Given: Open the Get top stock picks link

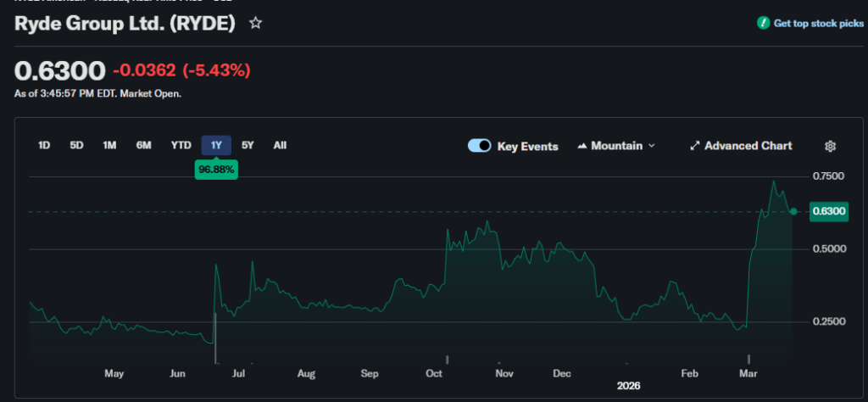Looking at the screenshot, I should pos(818,24).
